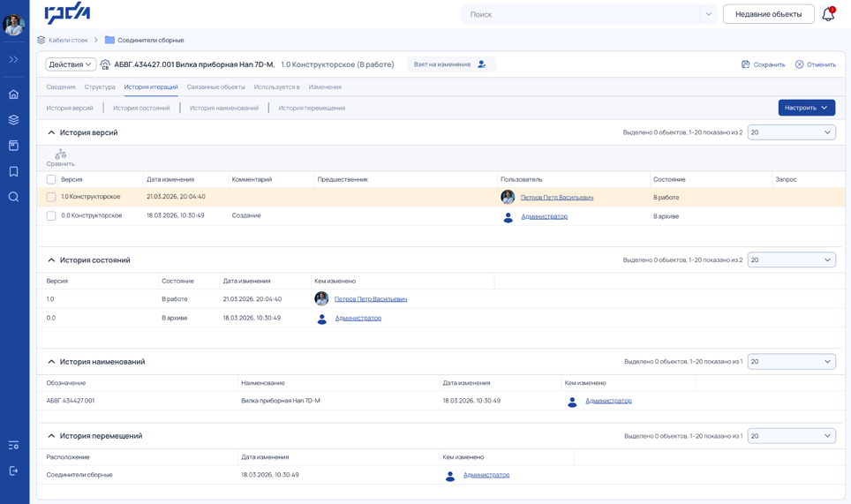Click the logout icon in sidebar

pyautogui.click(x=13, y=470)
